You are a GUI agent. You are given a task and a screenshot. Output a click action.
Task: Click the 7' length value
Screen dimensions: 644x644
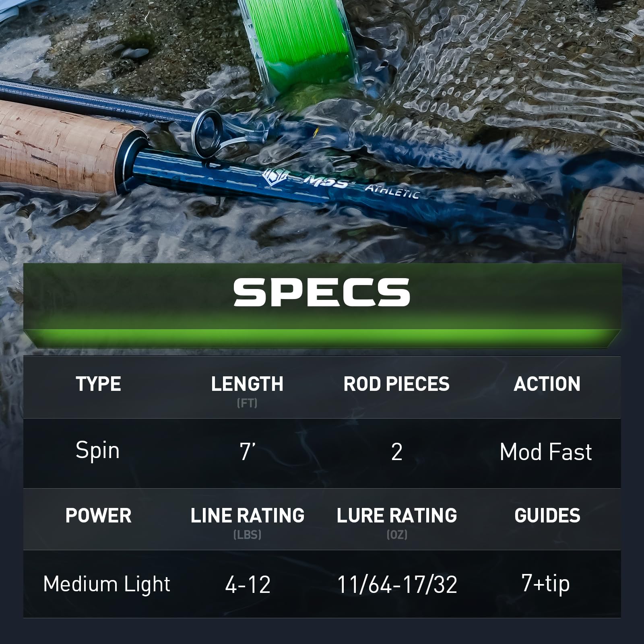point(248,452)
